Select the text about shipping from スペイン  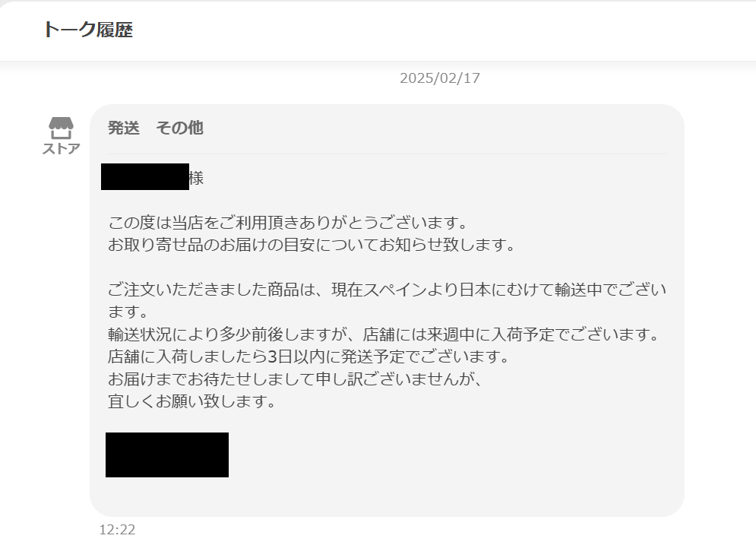click(x=387, y=290)
